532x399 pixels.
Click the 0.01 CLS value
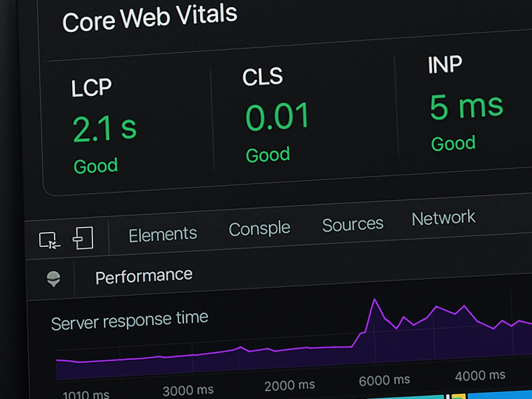(277, 116)
